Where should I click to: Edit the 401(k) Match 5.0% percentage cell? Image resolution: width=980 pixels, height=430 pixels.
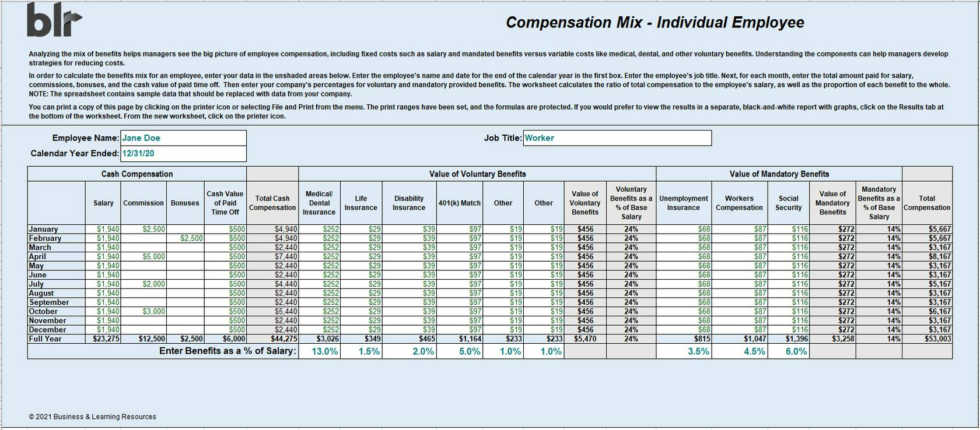pos(460,351)
